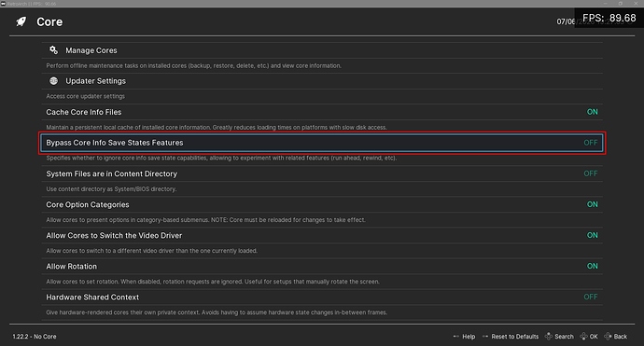Click the Back d-pad hint icon
The width and height of the screenshot is (644, 346).
pos(608,336)
